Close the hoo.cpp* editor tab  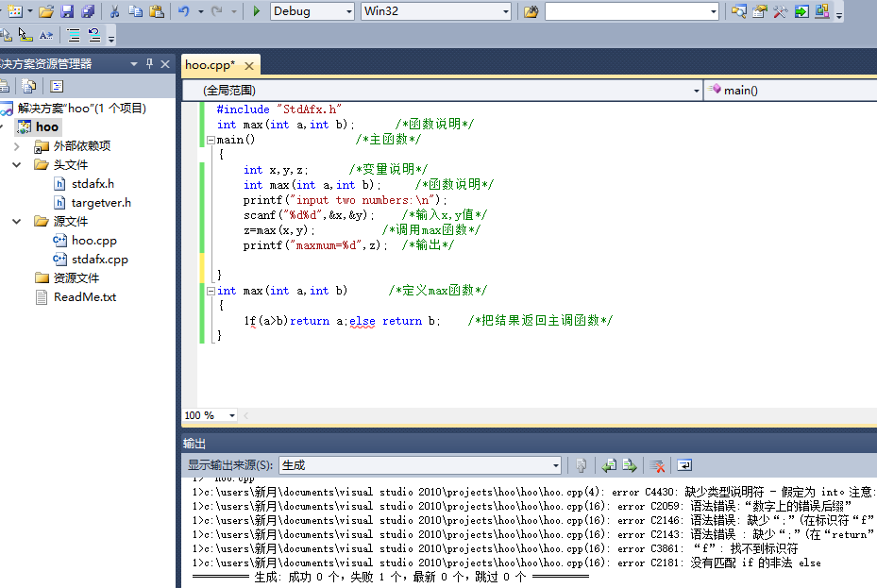coord(249,65)
